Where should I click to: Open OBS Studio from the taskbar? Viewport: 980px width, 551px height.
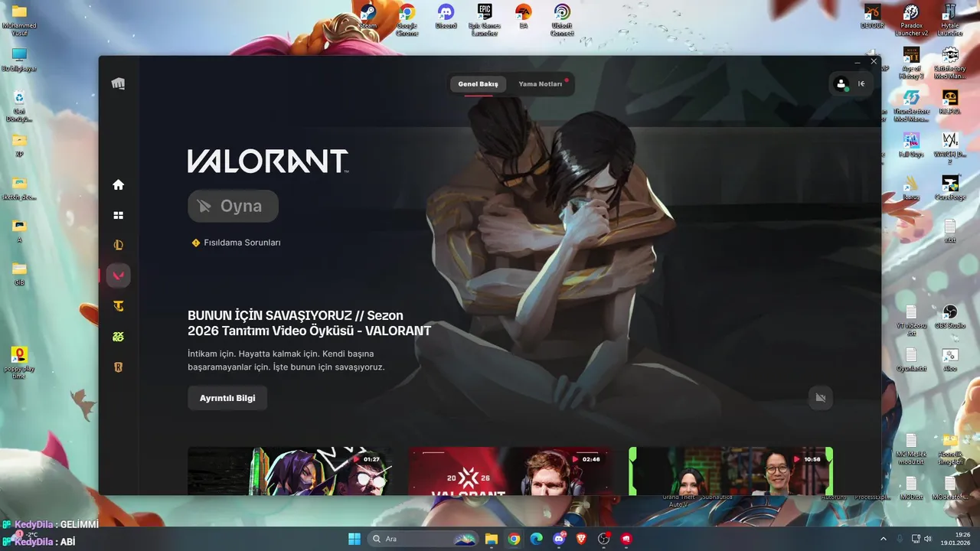click(x=603, y=539)
